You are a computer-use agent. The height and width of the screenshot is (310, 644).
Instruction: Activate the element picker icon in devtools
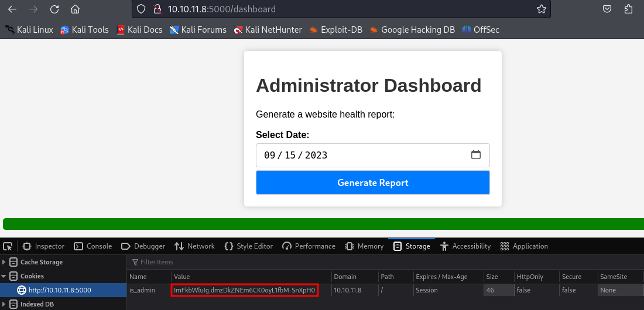(x=8, y=246)
